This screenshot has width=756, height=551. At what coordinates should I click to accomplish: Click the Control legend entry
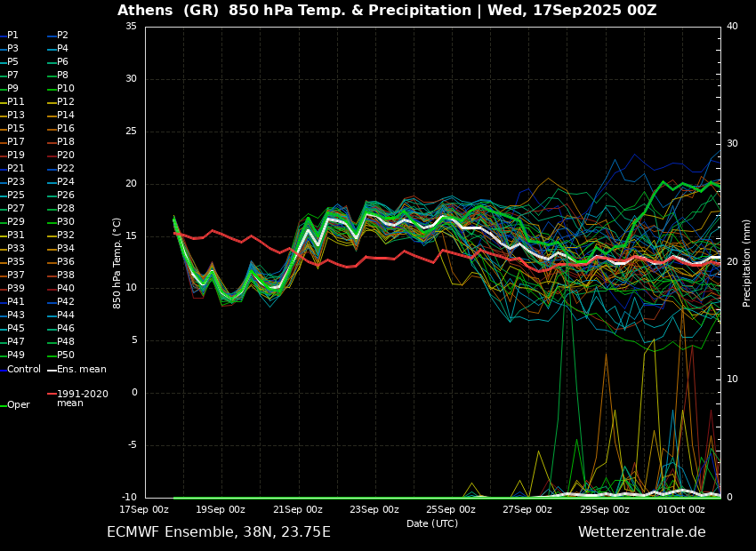pyautogui.click(x=24, y=369)
